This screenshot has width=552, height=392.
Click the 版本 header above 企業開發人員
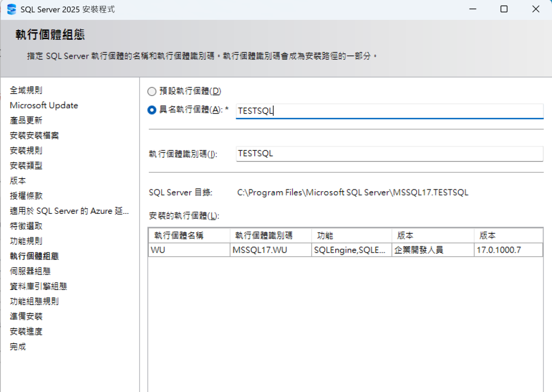click(x=433, y=235)
